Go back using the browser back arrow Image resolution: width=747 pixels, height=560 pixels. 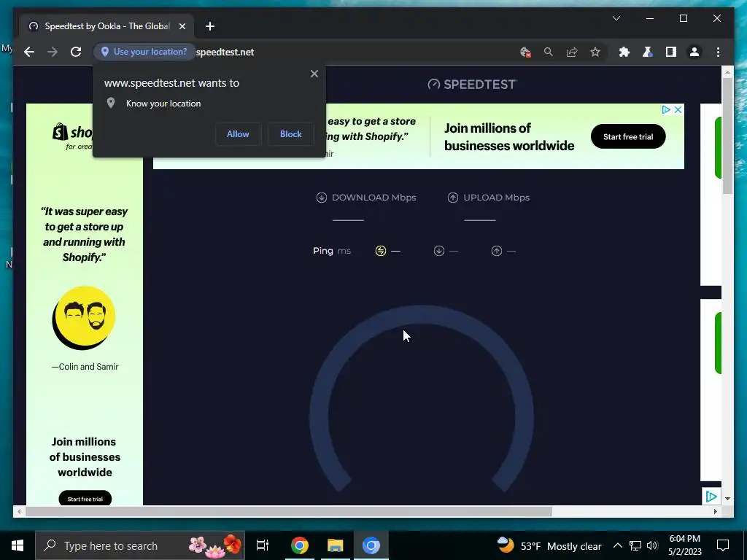point(29,52)
